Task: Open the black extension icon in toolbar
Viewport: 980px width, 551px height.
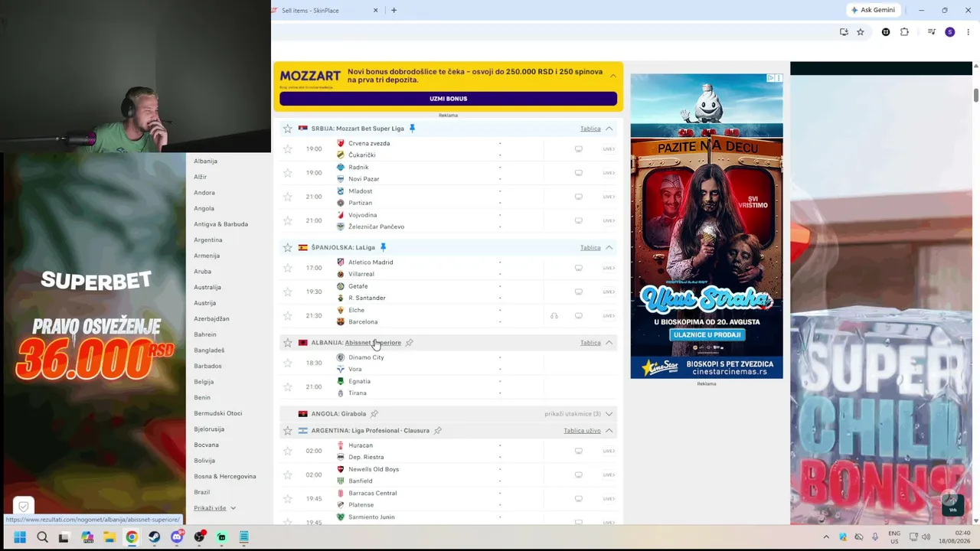Action: (886, 32)
